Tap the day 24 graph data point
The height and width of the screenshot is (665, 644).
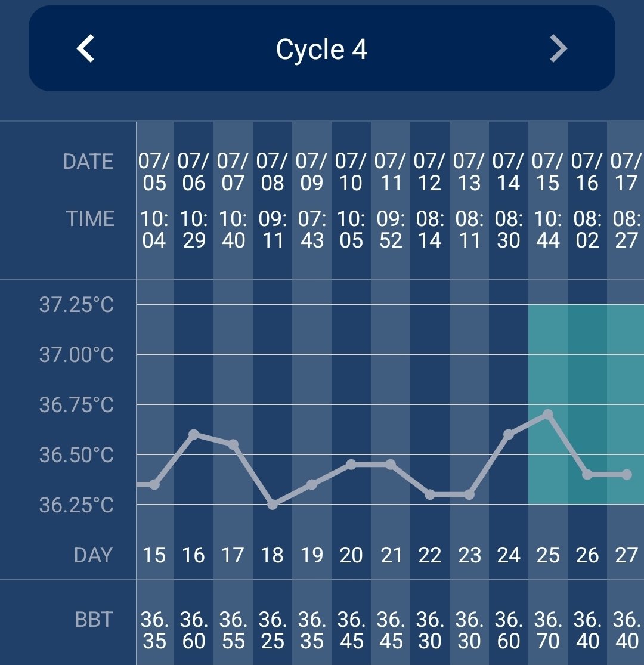coord(509,434)
